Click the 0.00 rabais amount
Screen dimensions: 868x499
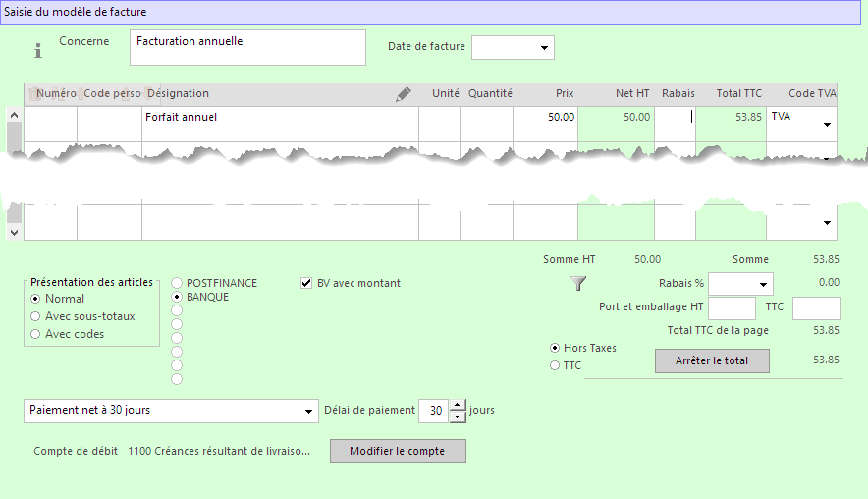tap(829, 283)
